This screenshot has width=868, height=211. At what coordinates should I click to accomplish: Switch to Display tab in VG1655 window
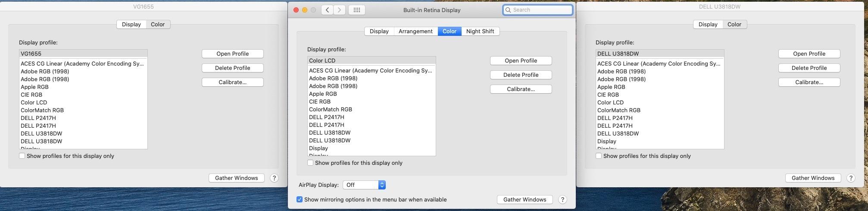click(x=131, y=24)
